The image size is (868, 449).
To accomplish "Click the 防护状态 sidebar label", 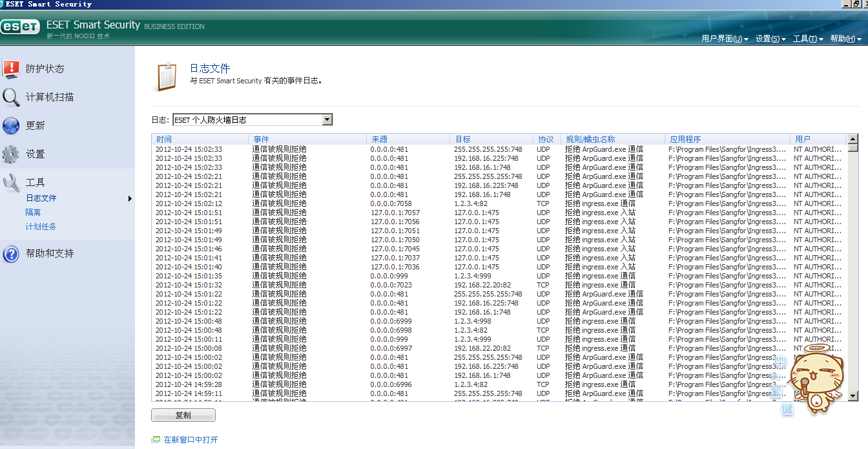I will pos(45,68).
